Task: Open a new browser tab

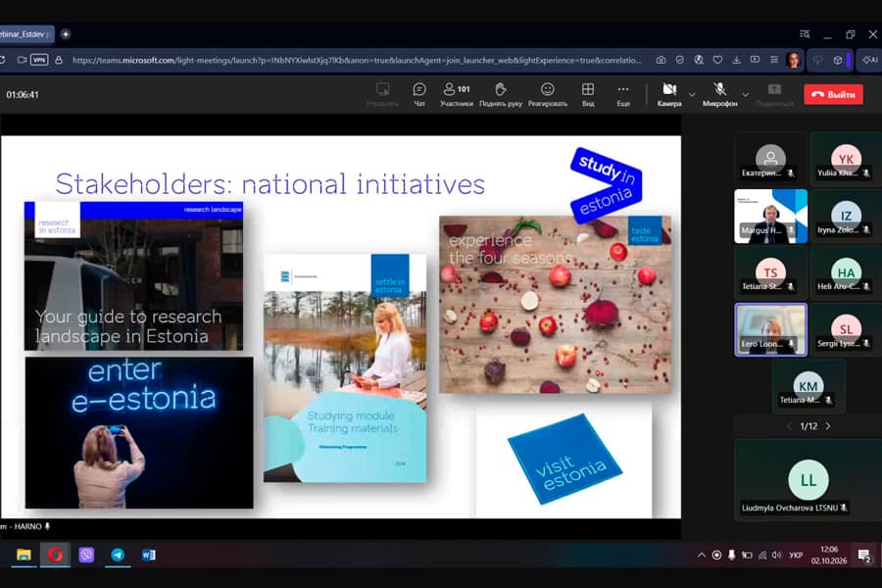Action: pyautogui.click(x=66, y=34)
